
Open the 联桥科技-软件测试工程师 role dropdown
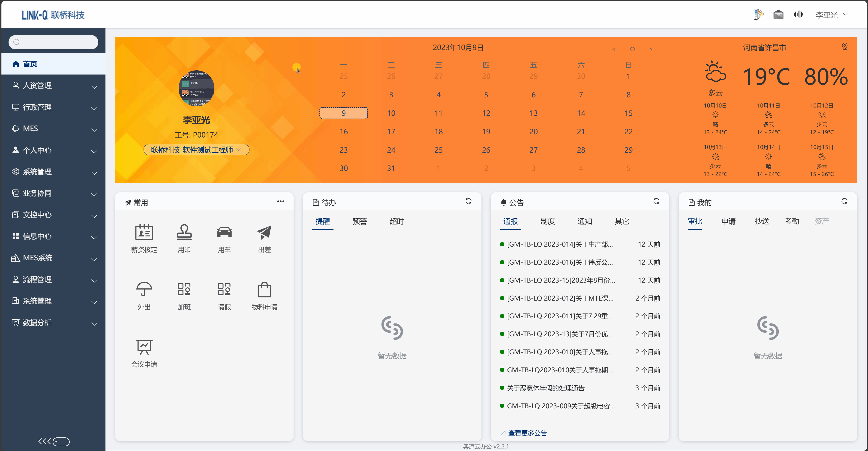coord(196,150)
